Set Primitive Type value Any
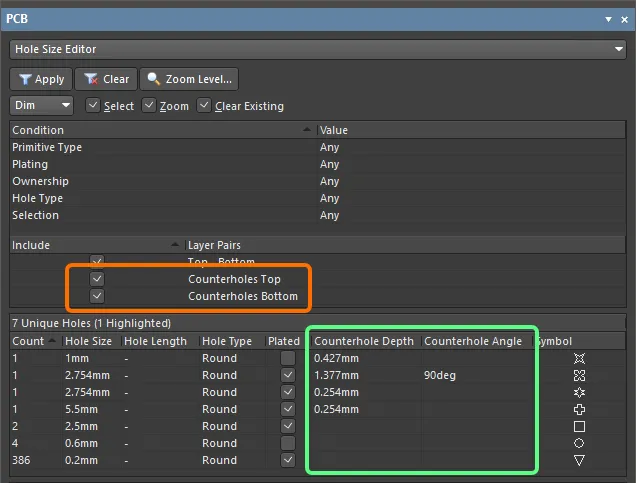This screenshot has height=483, width=636. [329, 147]
